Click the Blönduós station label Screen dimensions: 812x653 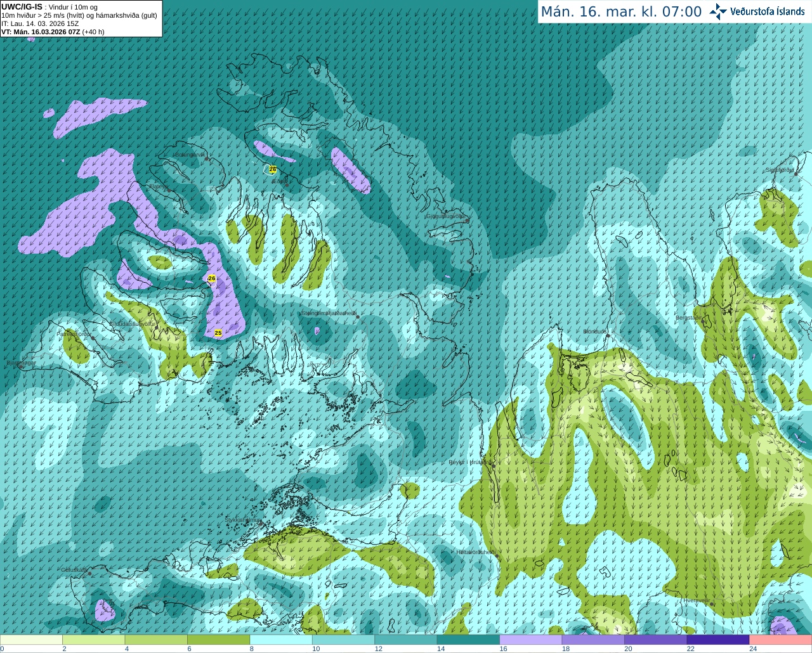(x=595, y=332)
